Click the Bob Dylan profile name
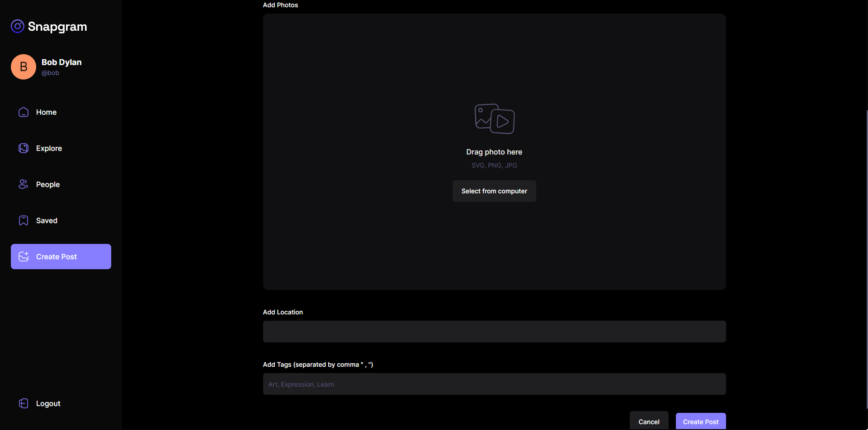Screen dimensions: 868x430 click(x=61, y=62)
